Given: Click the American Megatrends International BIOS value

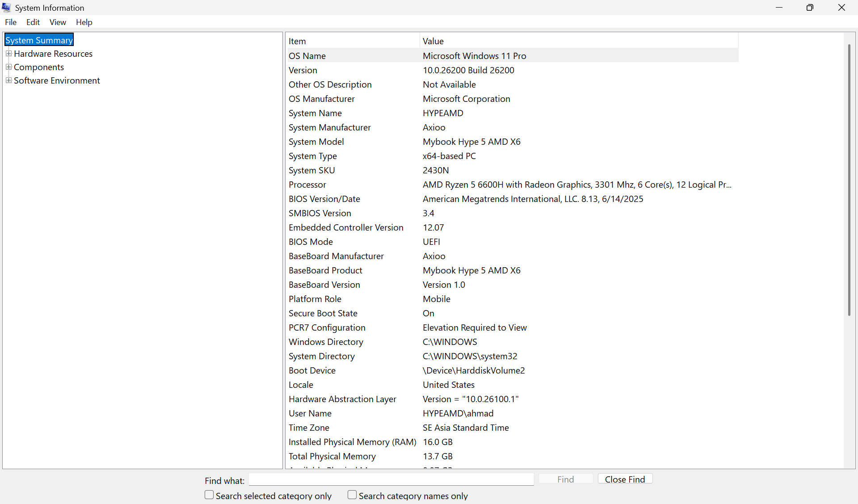Looking at the screenshot, I should (x=533, y=199).
